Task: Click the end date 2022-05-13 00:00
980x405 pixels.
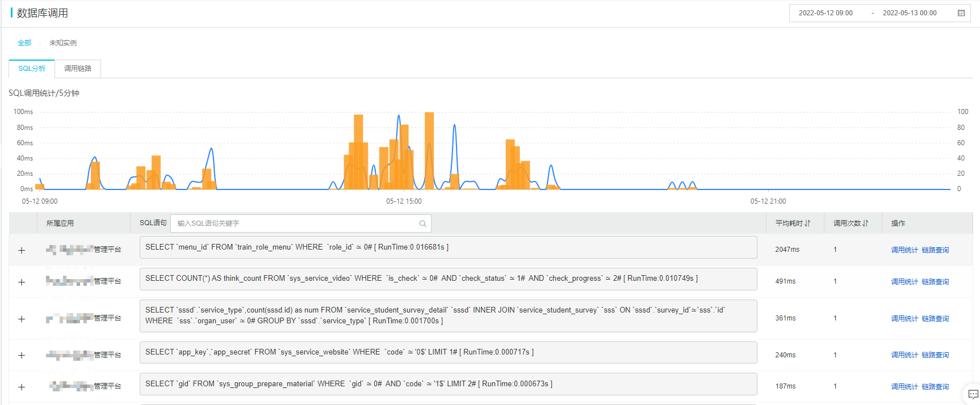Action: 910,13
